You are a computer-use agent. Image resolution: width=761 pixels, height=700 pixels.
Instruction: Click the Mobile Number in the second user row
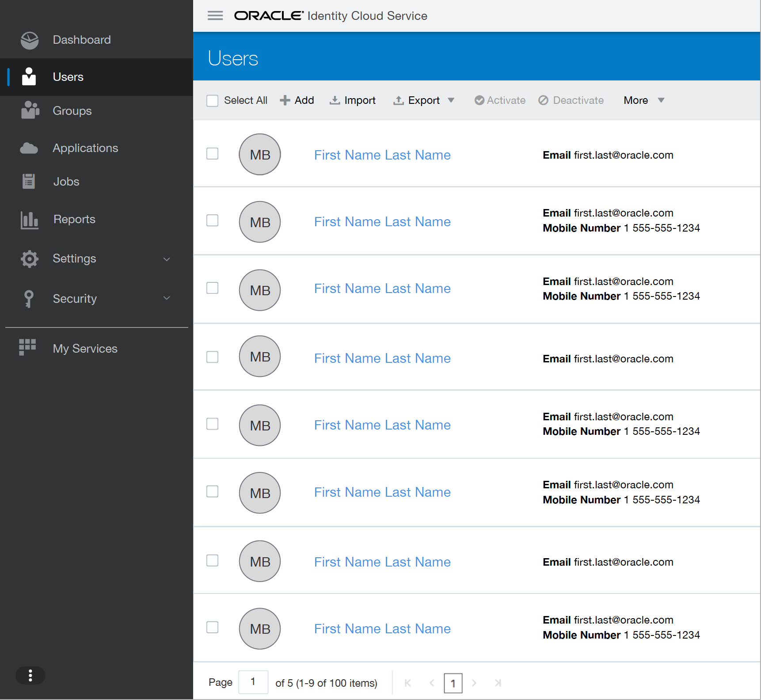(621, 228)
